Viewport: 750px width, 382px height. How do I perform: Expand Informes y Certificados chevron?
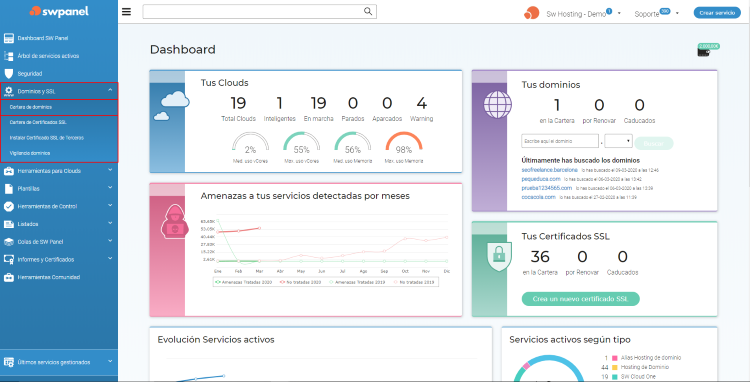point(110,258)
